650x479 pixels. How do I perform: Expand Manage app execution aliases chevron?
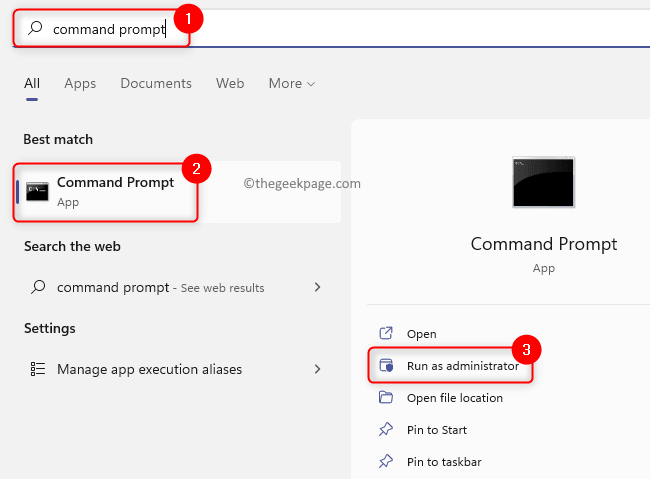pos(318,369)
